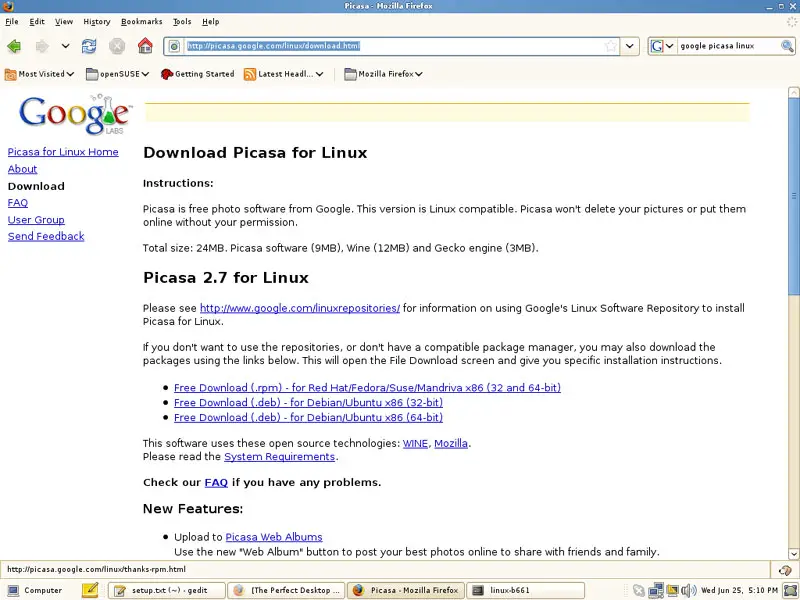Image resolution: width=800 pixels, height=600 pixels.
Task: Open the address bar history dropdown
Action: 630,46
